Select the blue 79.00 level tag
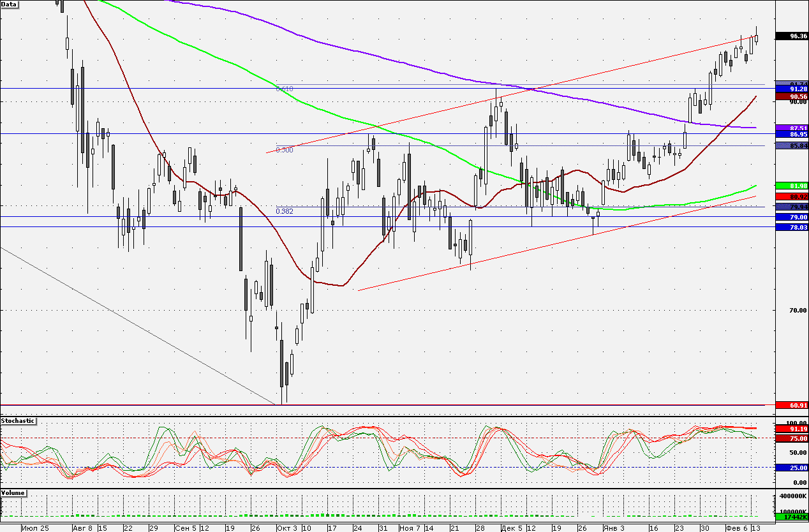 pos(791,218)
